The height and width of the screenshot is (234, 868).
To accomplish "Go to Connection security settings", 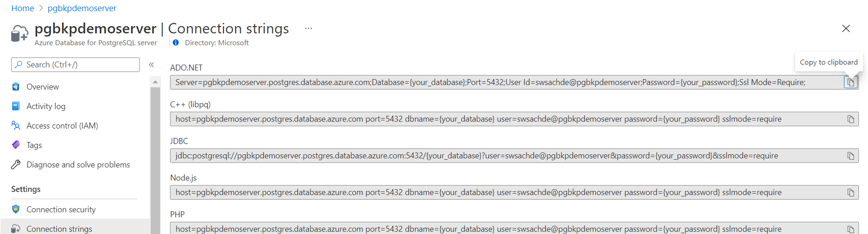I will click(61, 209).
